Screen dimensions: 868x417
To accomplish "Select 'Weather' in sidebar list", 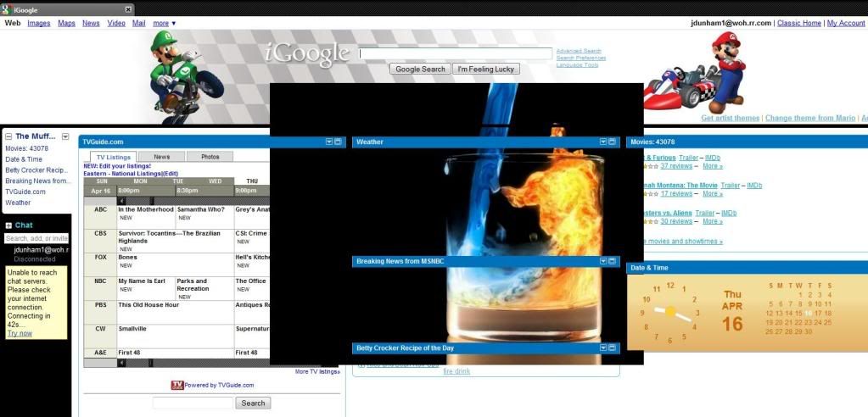I will point(19,203).
